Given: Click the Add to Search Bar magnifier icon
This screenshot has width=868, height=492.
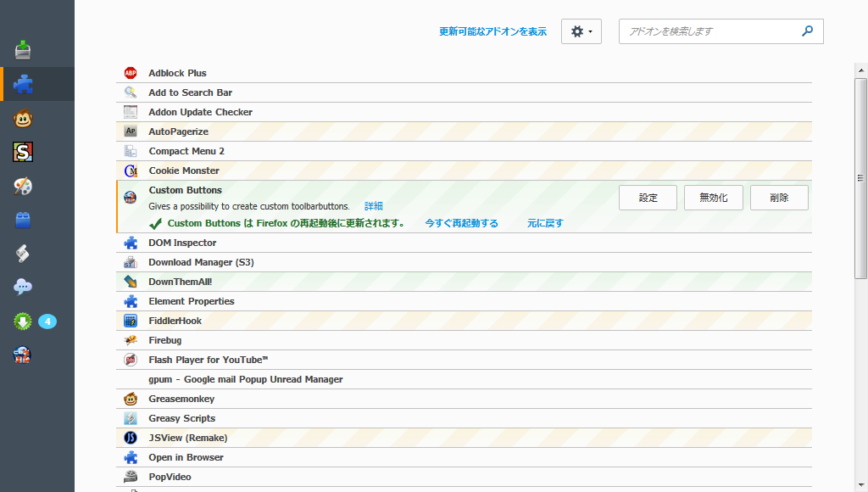Looking at the screenshot, I should coord(131,92).
